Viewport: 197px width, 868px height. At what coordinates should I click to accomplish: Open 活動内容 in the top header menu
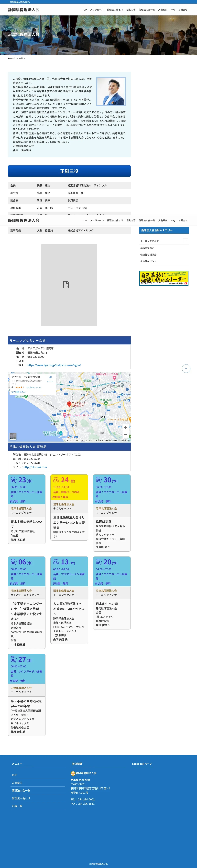pyautogui.click(x=131, y=10)
